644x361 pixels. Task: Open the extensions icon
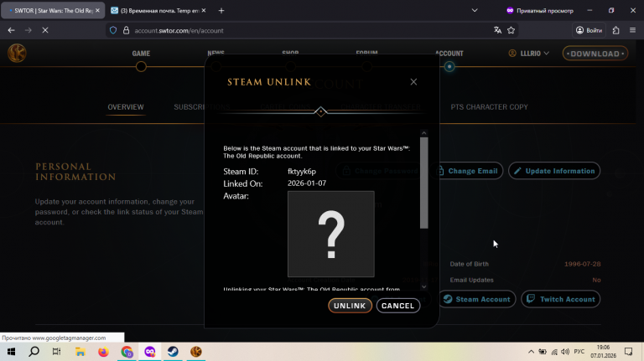click(615, 30)
